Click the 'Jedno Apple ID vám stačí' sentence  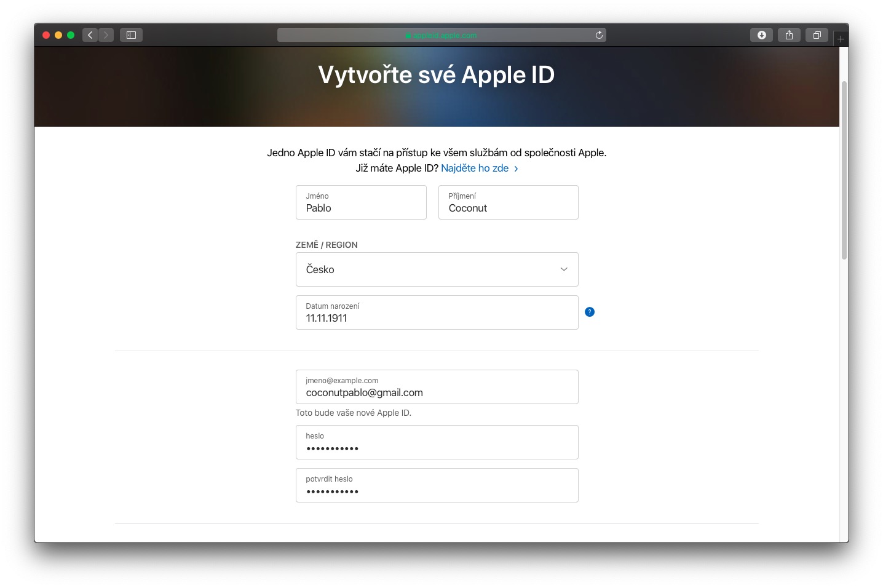click(x=437, y=153)
